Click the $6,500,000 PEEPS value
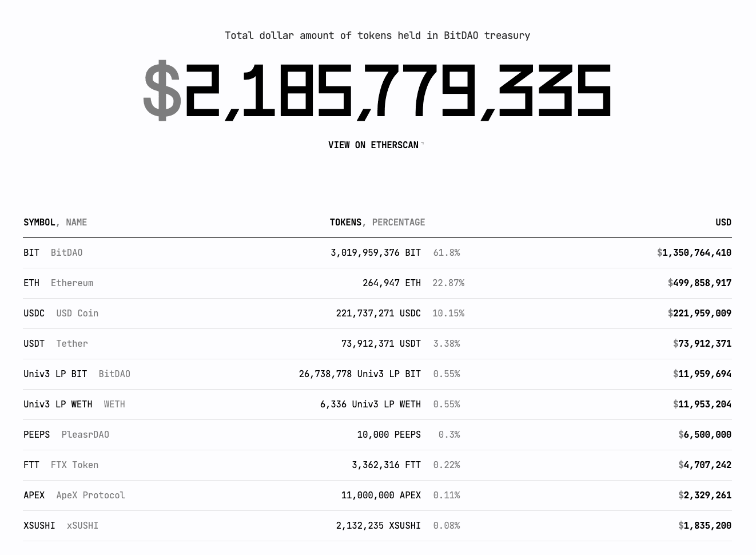Image resolution: width=756 pixels, height=555 pixels. pos(705,434)
